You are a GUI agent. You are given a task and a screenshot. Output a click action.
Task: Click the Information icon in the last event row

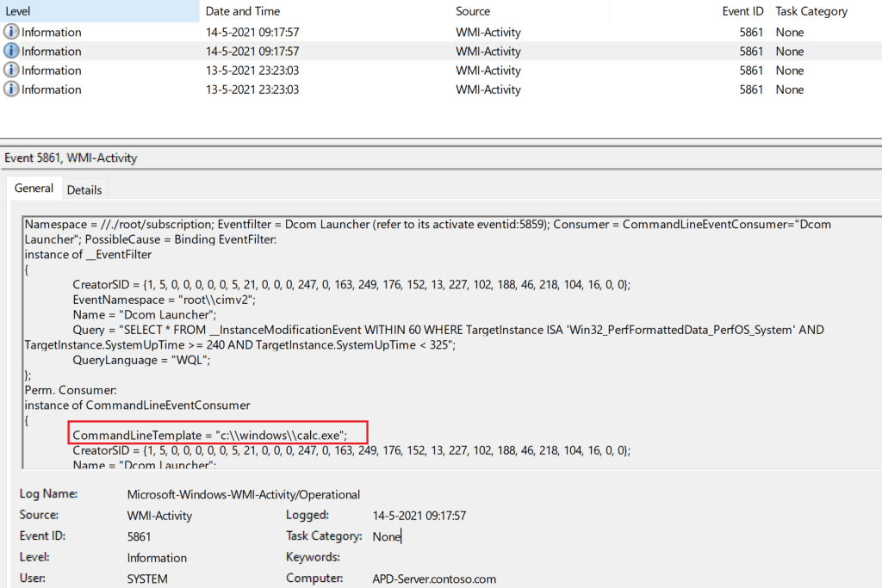click(11, 89)
